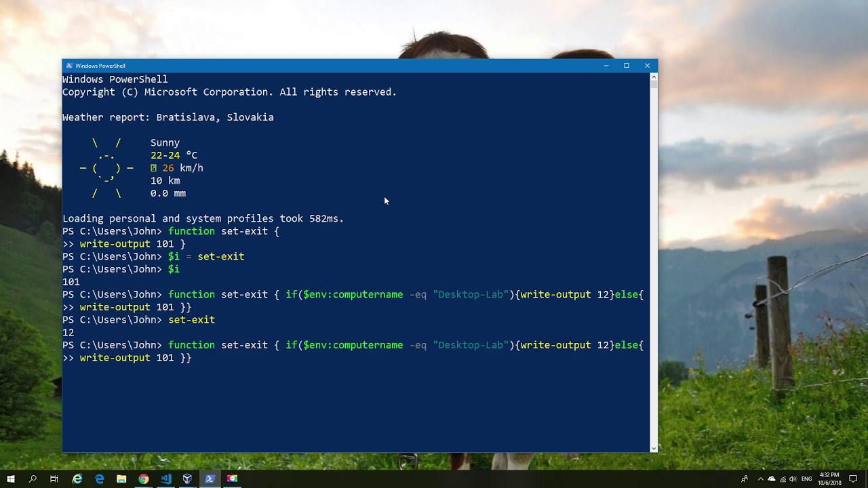Switch to VirtualBox cube icon on taskbar
Screen dimensions: 868x488
click(x=188, y=479)
